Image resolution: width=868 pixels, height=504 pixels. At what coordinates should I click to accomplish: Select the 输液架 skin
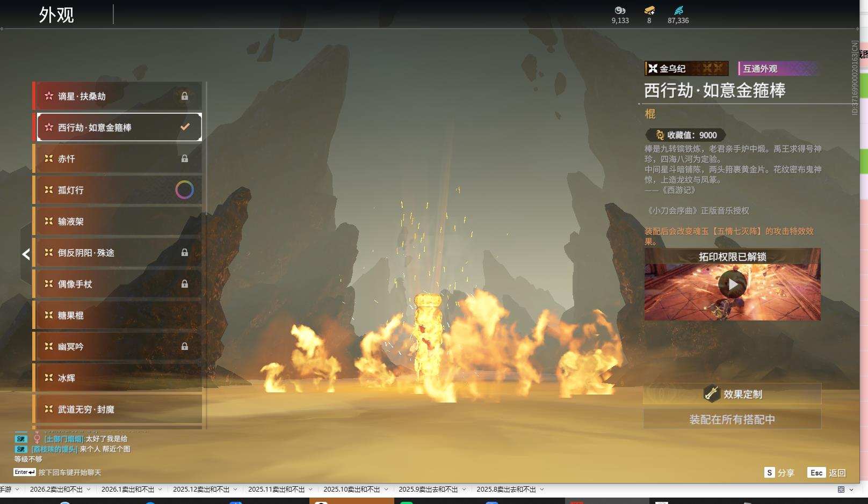117,221
